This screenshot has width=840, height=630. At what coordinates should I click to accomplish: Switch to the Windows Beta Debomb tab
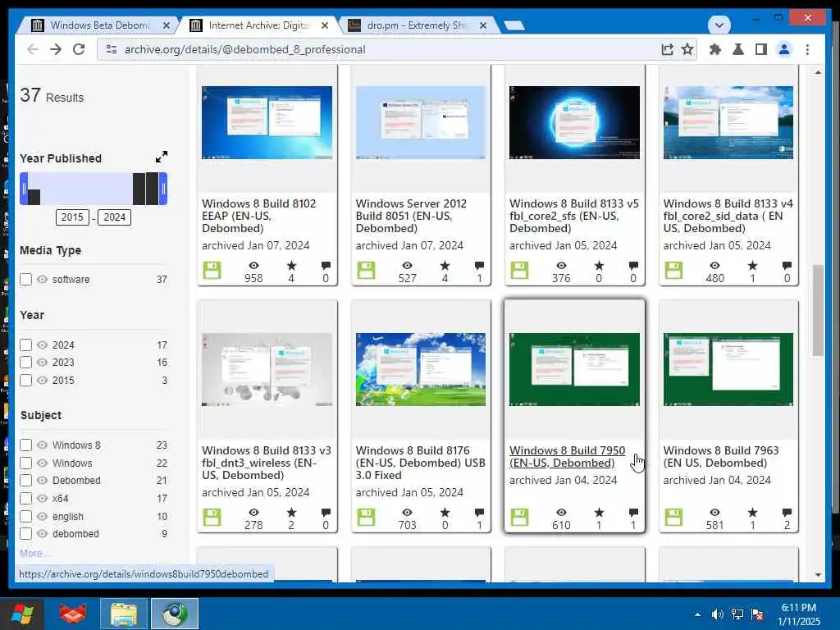[99, 25]
